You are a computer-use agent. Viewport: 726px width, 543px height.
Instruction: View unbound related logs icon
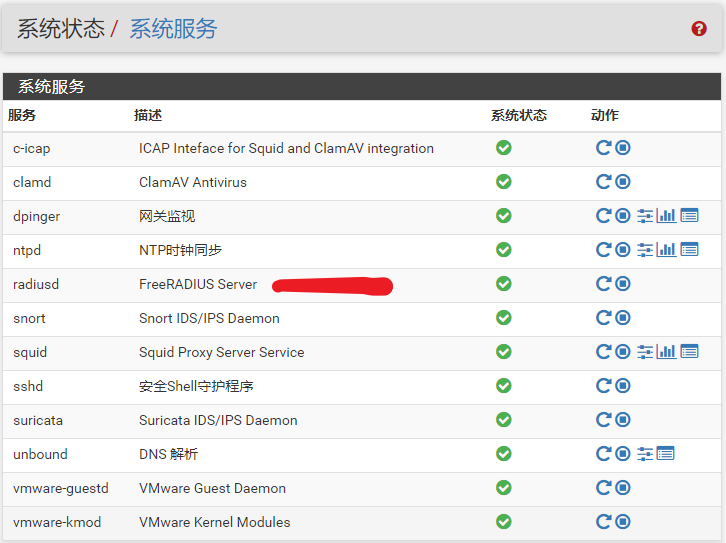pos(665,454)
